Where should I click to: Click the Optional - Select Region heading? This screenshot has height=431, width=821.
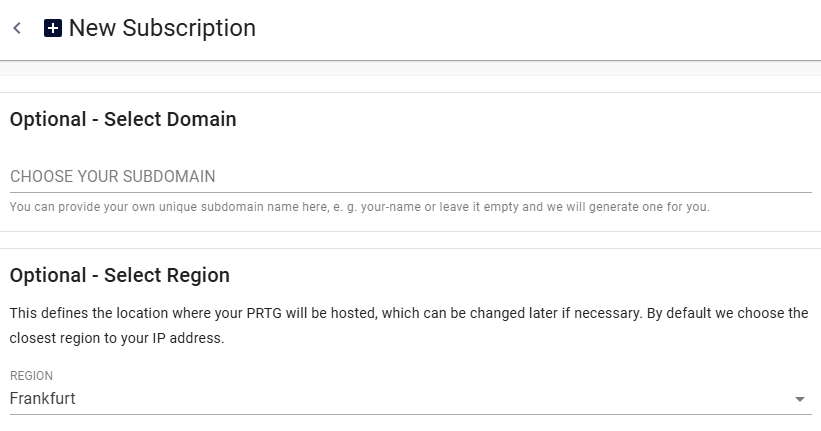119,275
